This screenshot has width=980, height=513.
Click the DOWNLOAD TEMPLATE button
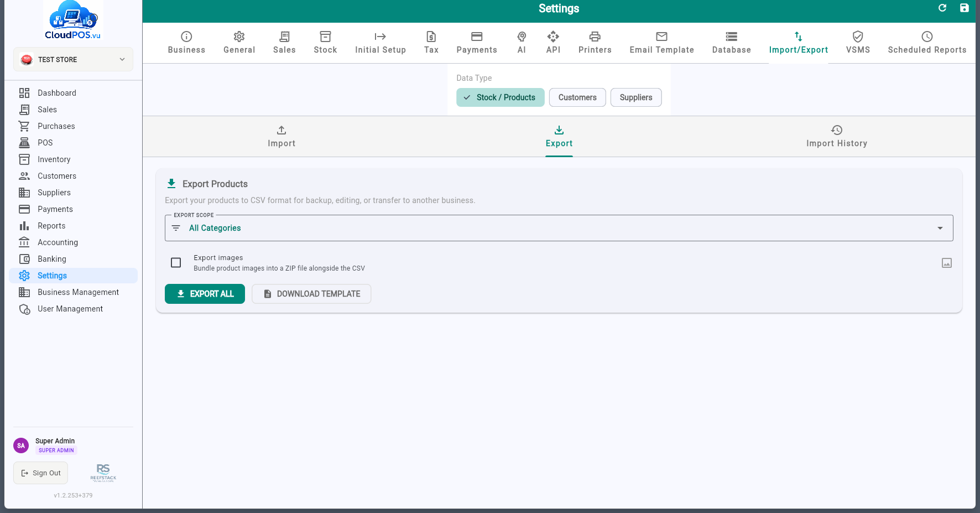click(x=311, y=294)
